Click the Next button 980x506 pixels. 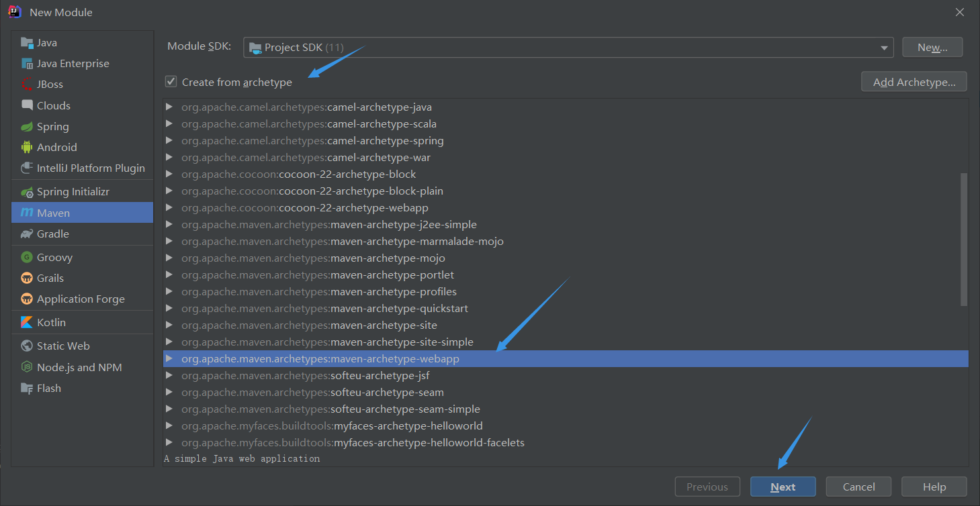(x=783, y=487)
